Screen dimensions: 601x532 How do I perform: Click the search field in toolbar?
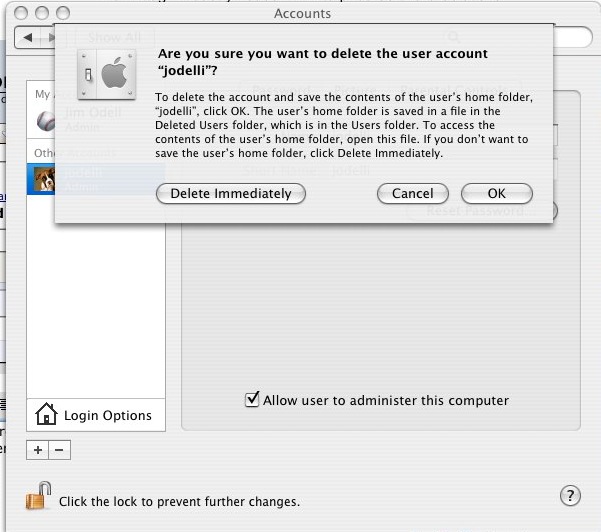pyautogui.click(x=514, y=37)
